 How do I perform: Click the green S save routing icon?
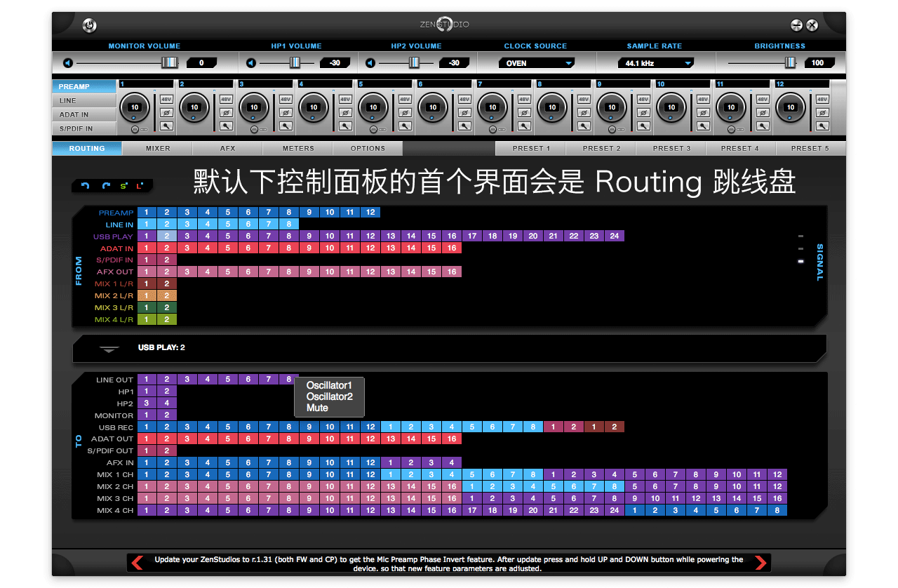coord(123,186)
